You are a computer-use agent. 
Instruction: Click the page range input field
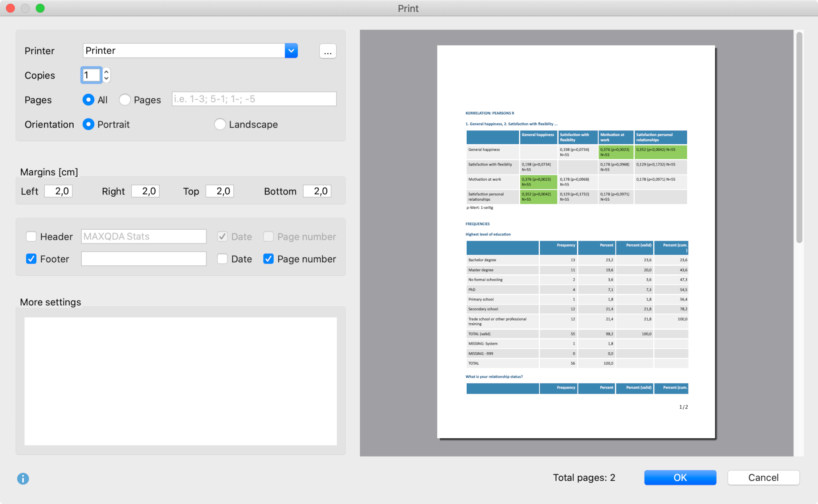click(x=254, y=99)
